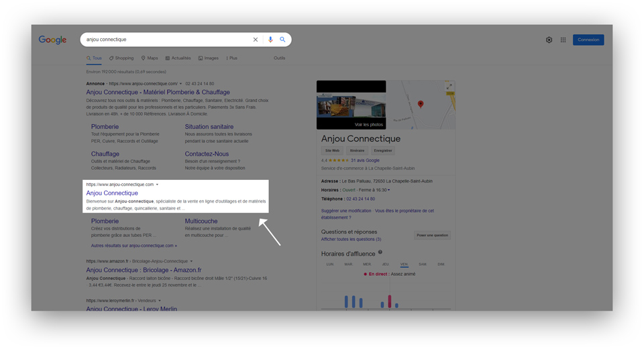Screen dimensions: 644x349
Task: Start voice search with the microphone icon
Action: pos(270,40)
